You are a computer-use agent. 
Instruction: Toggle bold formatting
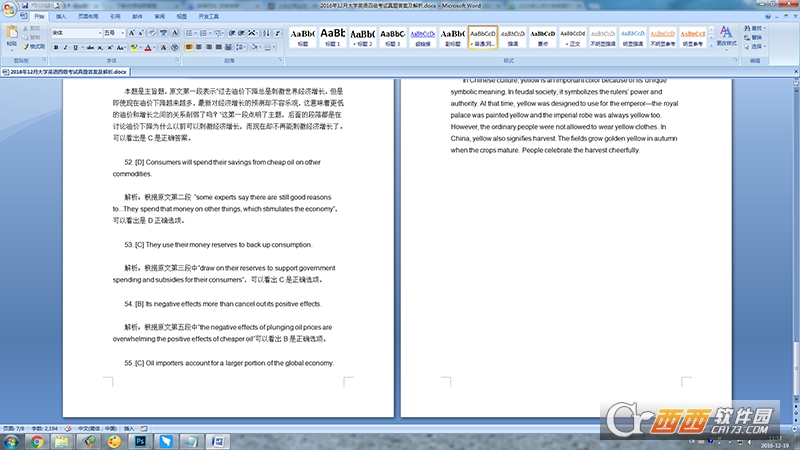[56, 47]
